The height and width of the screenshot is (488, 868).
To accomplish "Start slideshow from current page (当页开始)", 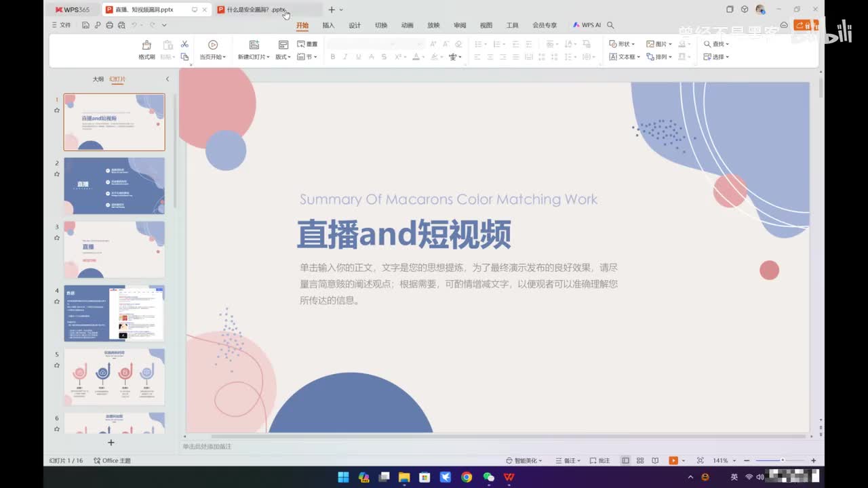I will [212, 50].
